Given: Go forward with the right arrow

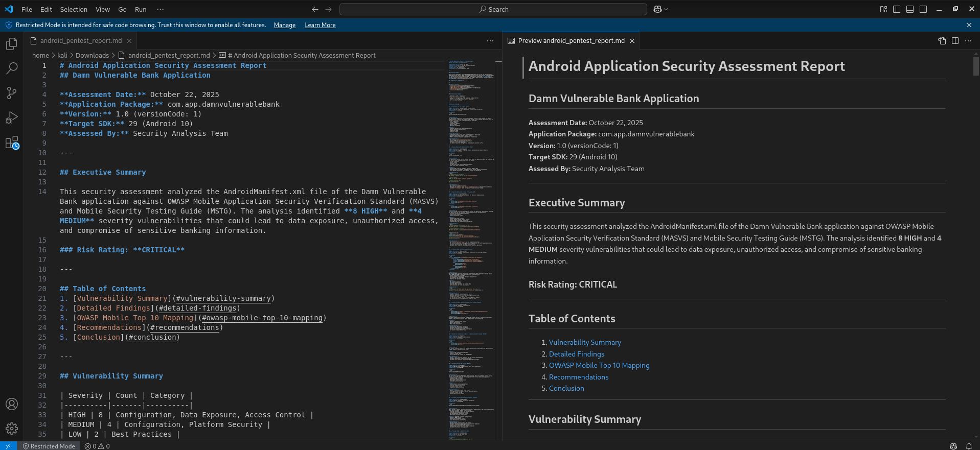Looking at the screenshot, I should 329,9.
